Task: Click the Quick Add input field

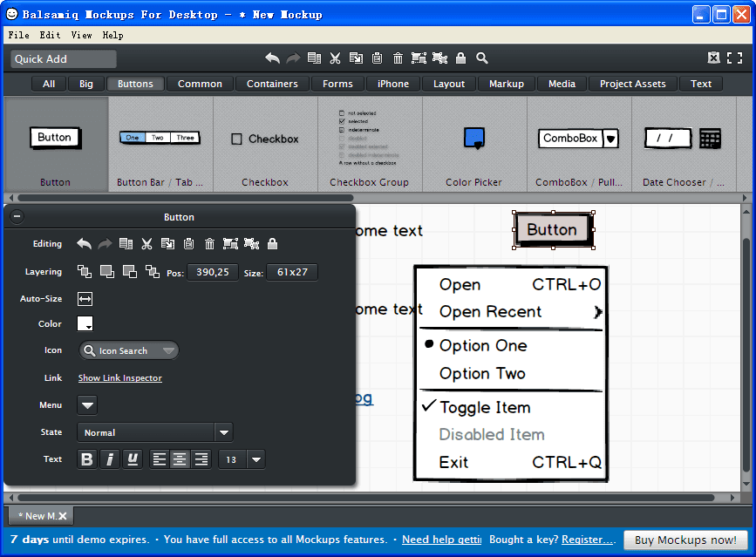Action: [x=63, y=59]
